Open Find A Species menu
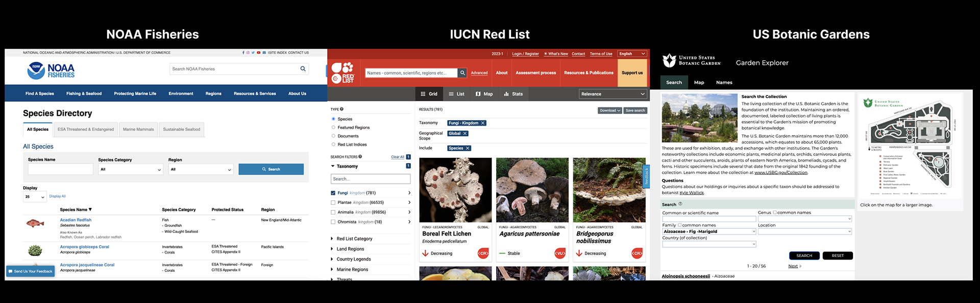Image resolution: width=980 pixels, height=303 pixels. 40,94
